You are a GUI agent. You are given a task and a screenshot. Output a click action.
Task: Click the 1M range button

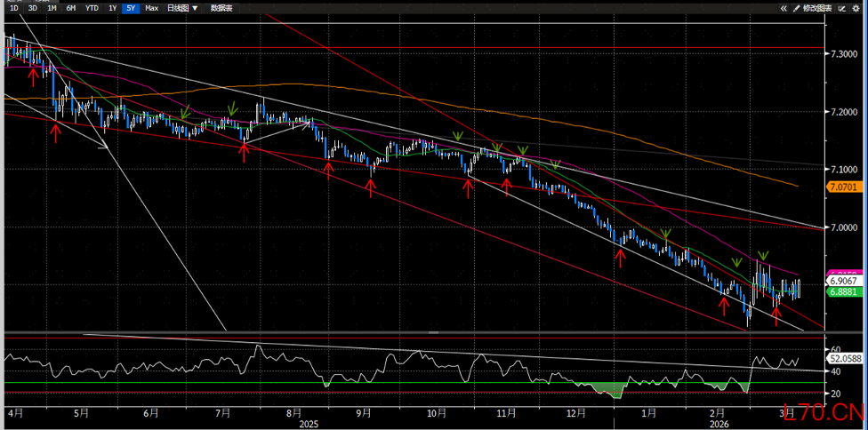(x=52, y=7)
